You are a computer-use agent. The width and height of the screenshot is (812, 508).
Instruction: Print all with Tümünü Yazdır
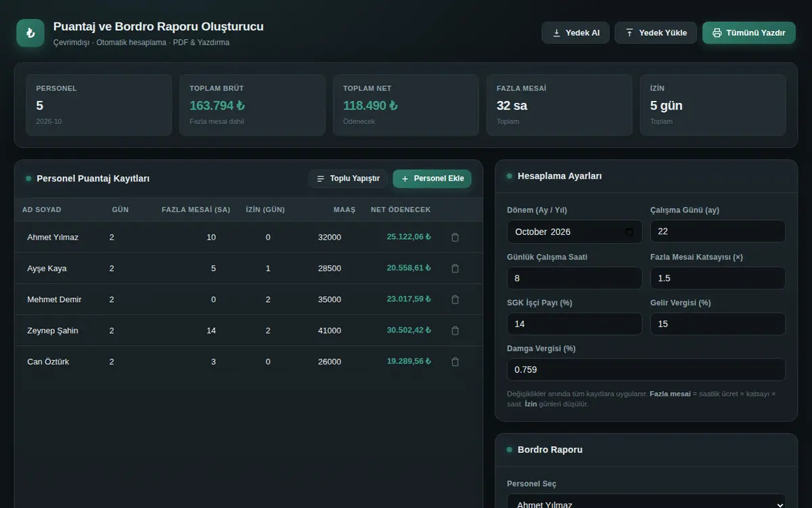[749, 33]
